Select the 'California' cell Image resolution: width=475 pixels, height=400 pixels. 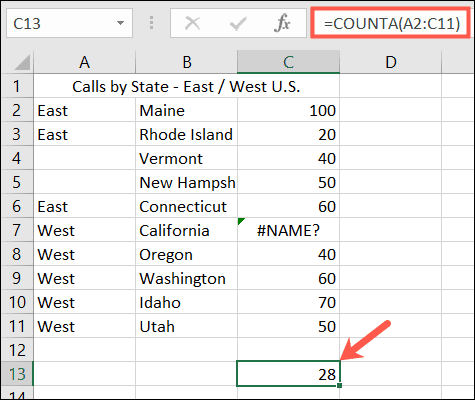187,230
